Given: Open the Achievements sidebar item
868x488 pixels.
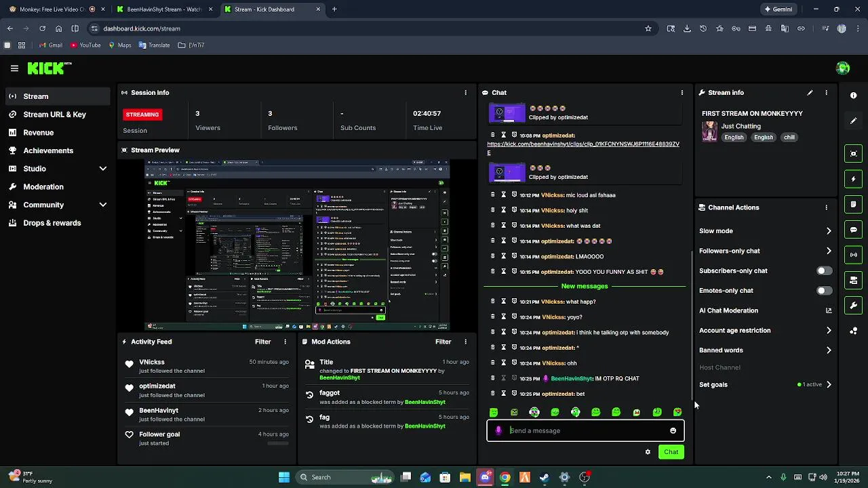Looking at the screenshot, I should tap(58, 150).
